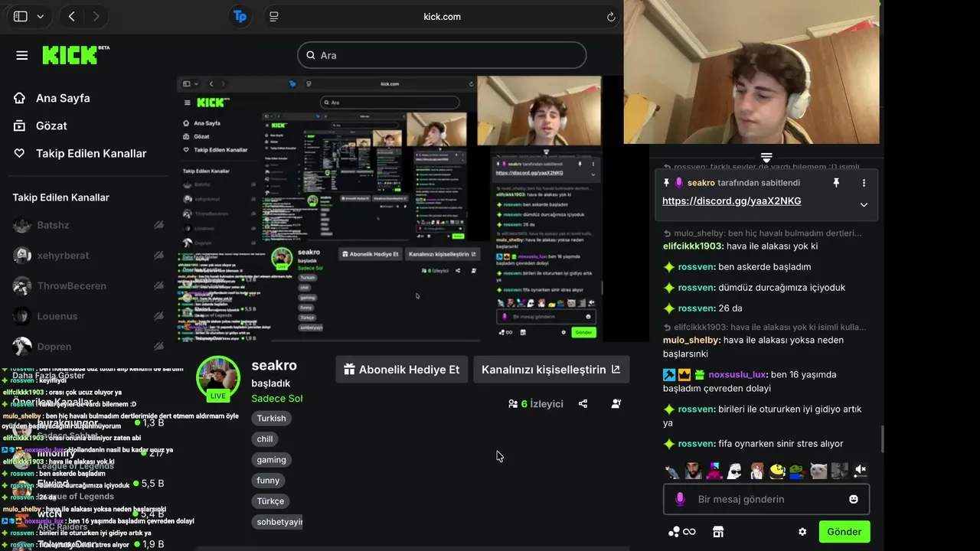Select the Türkçe tag
980x551 pixels.
coord(270,501)
